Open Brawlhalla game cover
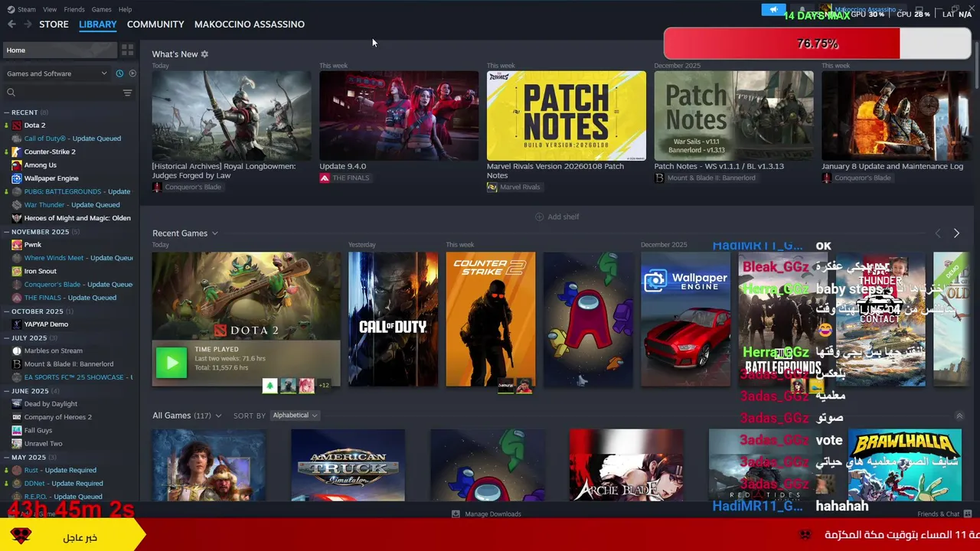Screen dimensions: 980x551 (905, 465)
